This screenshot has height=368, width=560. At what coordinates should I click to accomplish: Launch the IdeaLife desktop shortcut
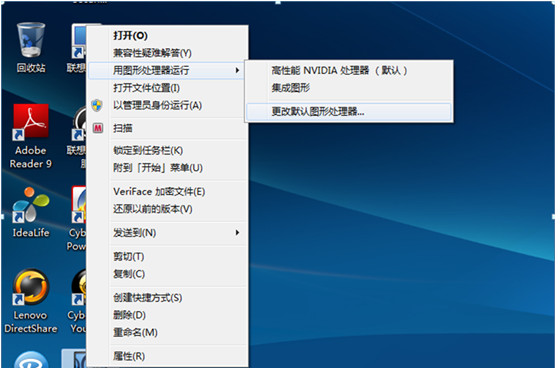(x=31, y=212)
